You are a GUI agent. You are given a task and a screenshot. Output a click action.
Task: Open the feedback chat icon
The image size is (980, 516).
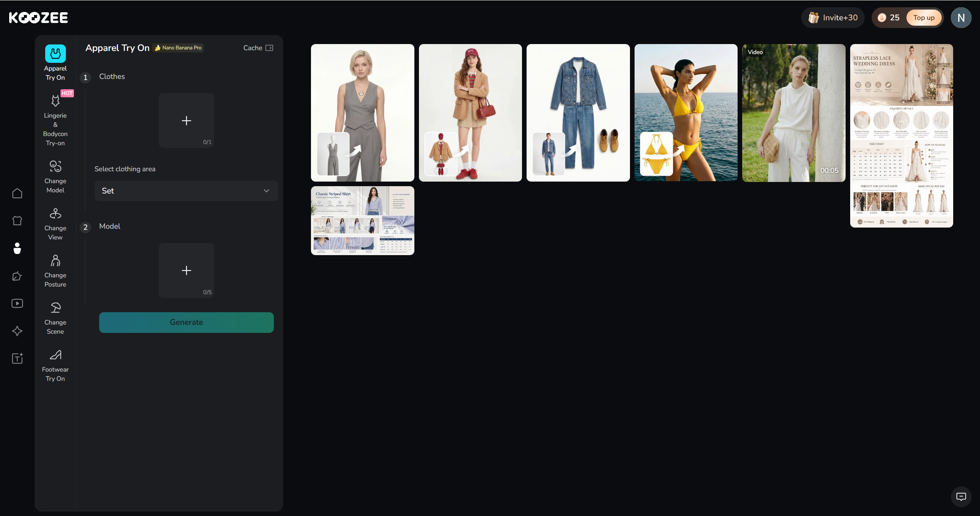[x=961, y=497]
